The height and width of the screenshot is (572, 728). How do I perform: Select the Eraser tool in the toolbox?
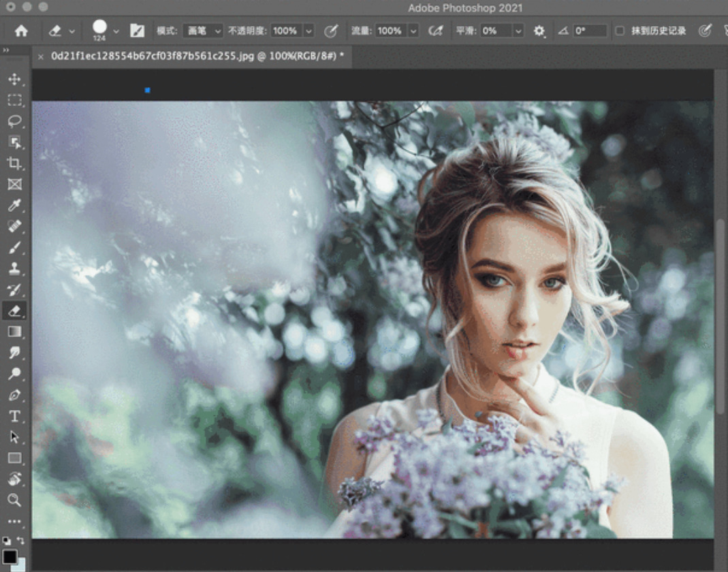click(x=14, y=311)
